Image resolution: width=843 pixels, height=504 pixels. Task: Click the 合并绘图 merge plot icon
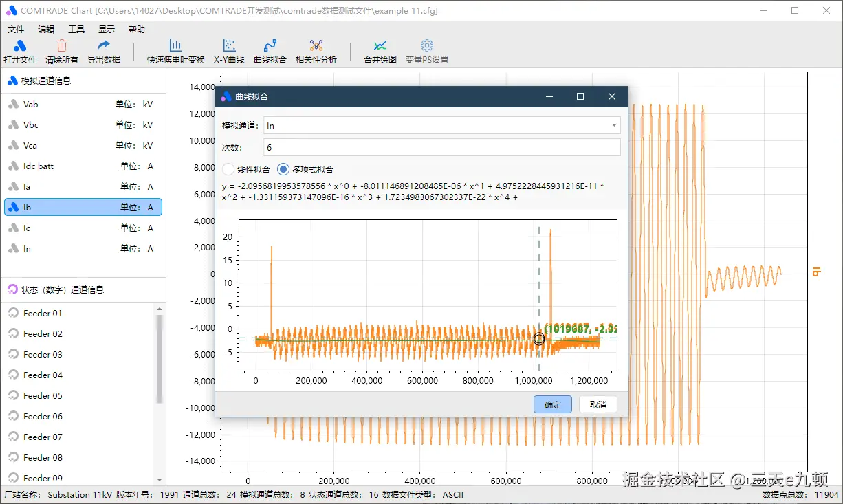380,46
